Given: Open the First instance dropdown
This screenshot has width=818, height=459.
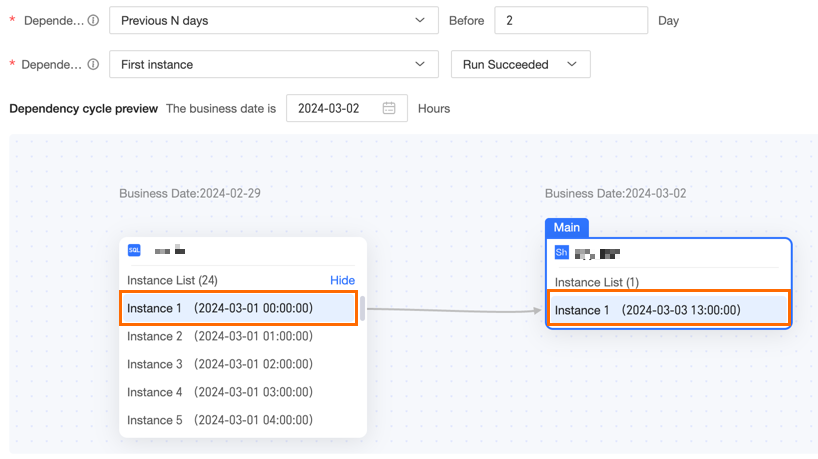Looking at the screenshot, I should coord(273,64).
